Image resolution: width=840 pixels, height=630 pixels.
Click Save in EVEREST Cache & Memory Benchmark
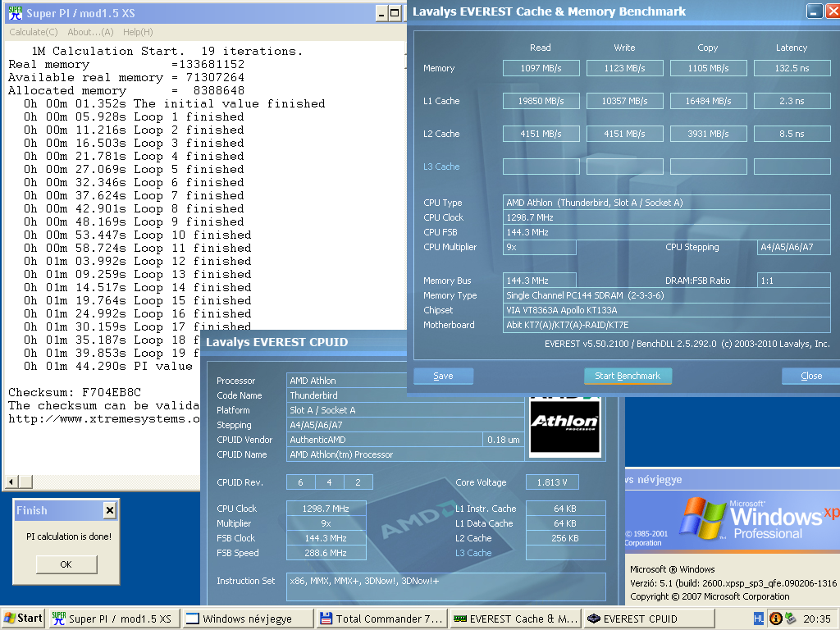443,376
